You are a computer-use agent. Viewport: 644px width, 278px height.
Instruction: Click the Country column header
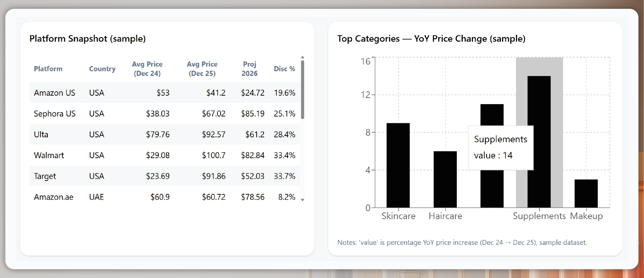pyautogui.click(x=102, y=69)
